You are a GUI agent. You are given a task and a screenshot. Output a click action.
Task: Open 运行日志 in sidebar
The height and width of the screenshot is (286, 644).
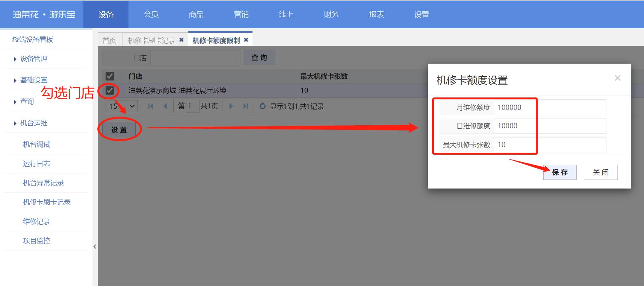coord(36,164)
